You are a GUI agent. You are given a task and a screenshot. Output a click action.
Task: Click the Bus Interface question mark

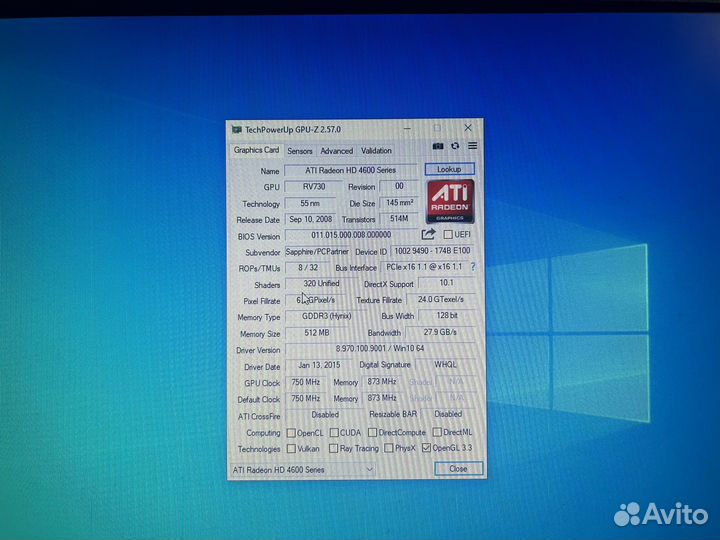tap(473, 266)
